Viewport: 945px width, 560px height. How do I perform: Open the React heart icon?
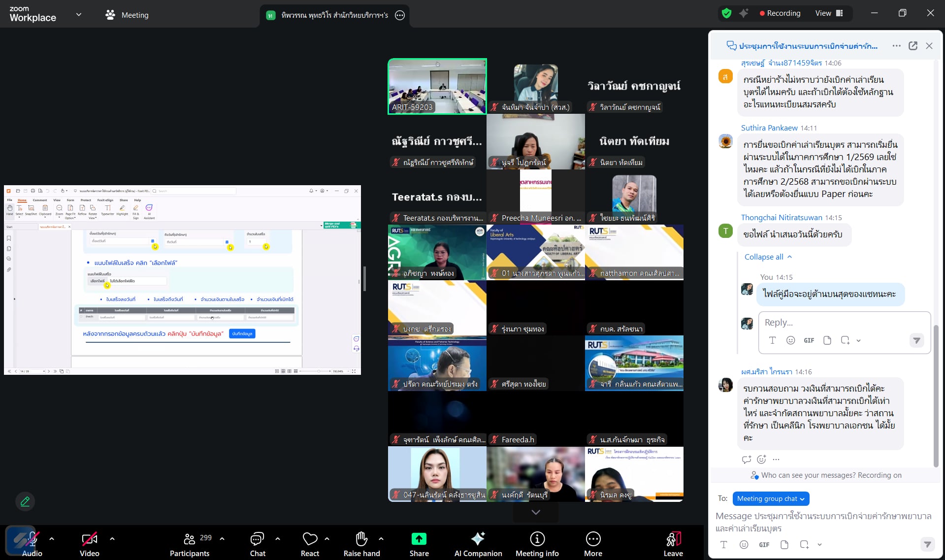(x=310, y=539)
